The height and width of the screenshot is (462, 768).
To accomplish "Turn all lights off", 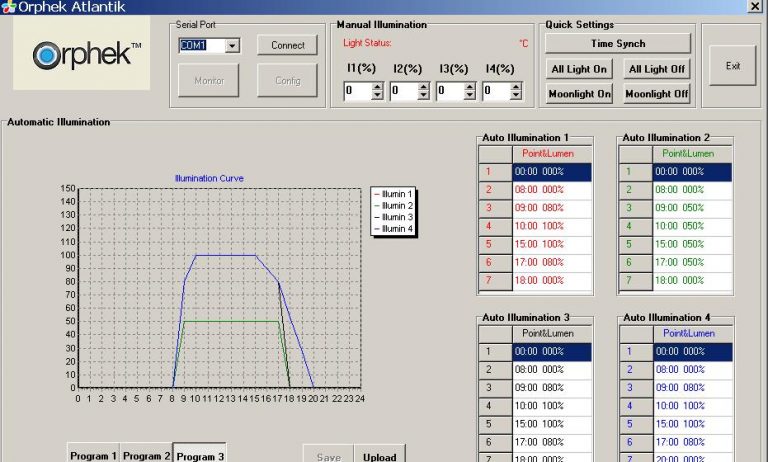I will point(656,69).
